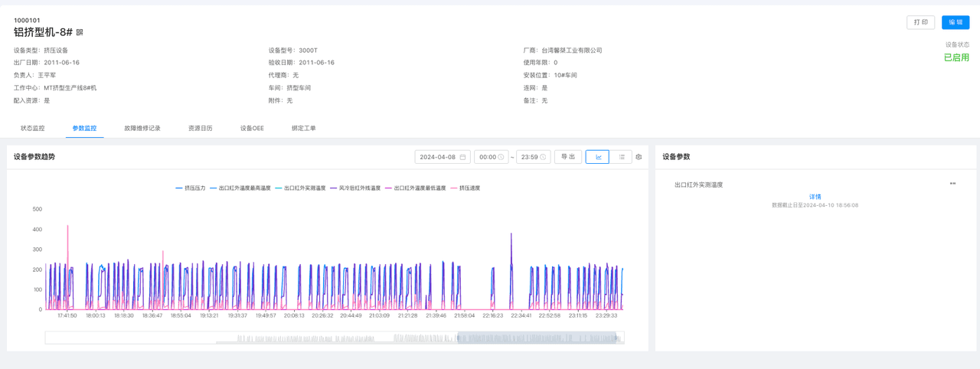Click x-axis label 17:41:50
Viewport: 980px width, 369px height.
67,315
